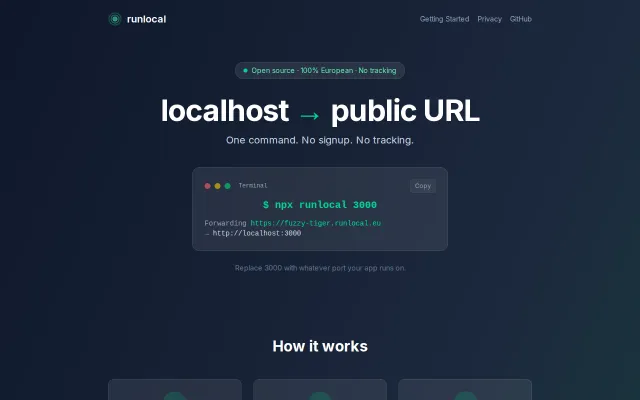Open the Getting Started nav link

[444, 19]
